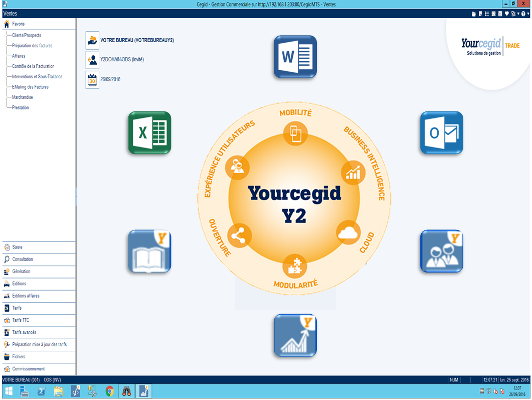The height and width of the screenshot is (400, 532).
Task: Click the network tray icon
Action: (489, 391)
